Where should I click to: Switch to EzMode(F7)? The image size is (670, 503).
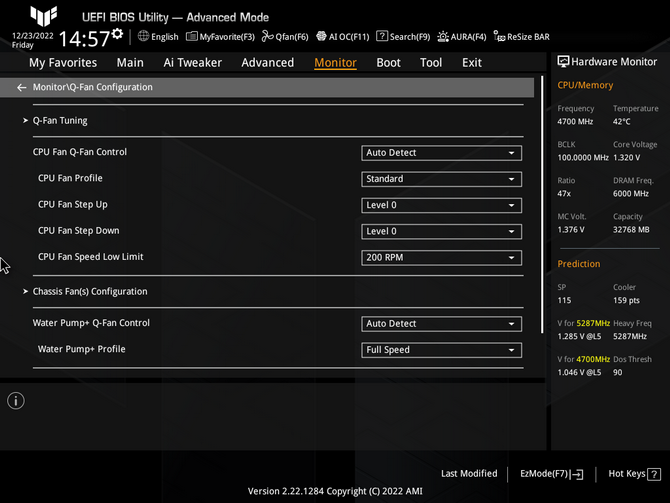[551, 474]
